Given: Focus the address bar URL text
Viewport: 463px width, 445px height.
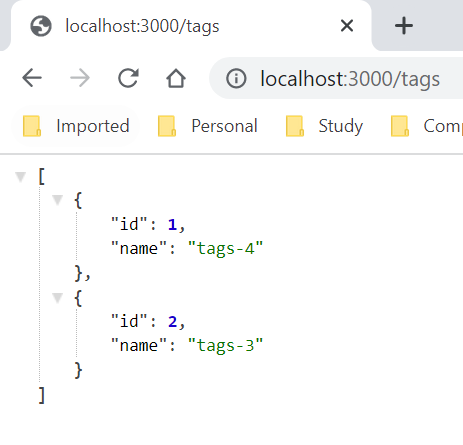Looking at the screenshot, I should [x=350, y=79].
